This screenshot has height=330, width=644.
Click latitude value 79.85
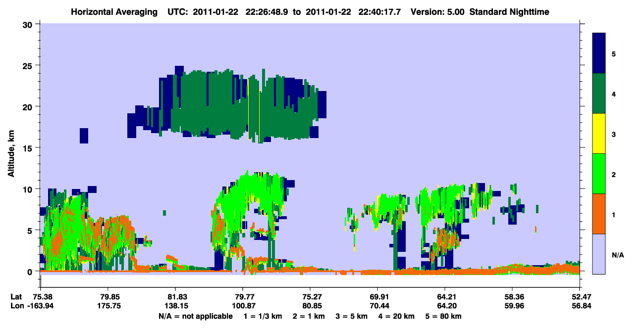click(108, 297)
